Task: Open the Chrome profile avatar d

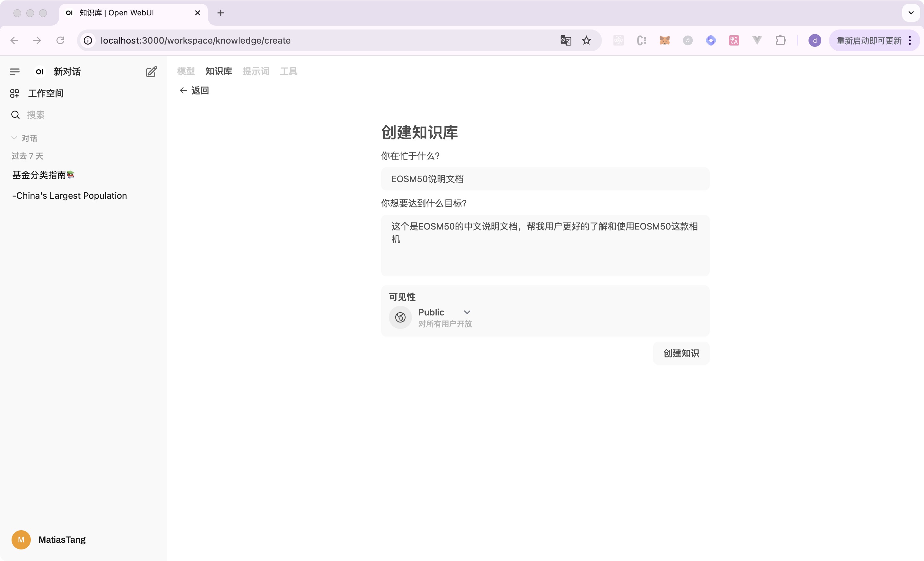Action: pyautogui.click(x=815, y=40)
